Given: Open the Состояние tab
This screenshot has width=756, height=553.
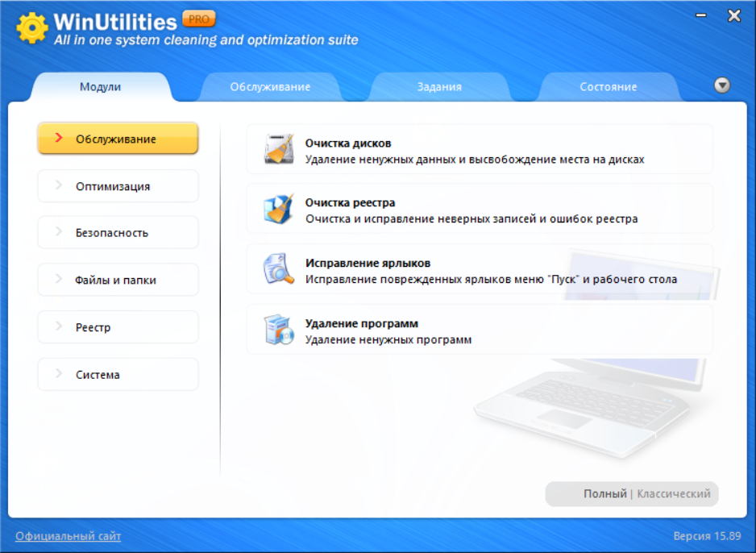Looking at the screenshot, I should tap(608, 87).
